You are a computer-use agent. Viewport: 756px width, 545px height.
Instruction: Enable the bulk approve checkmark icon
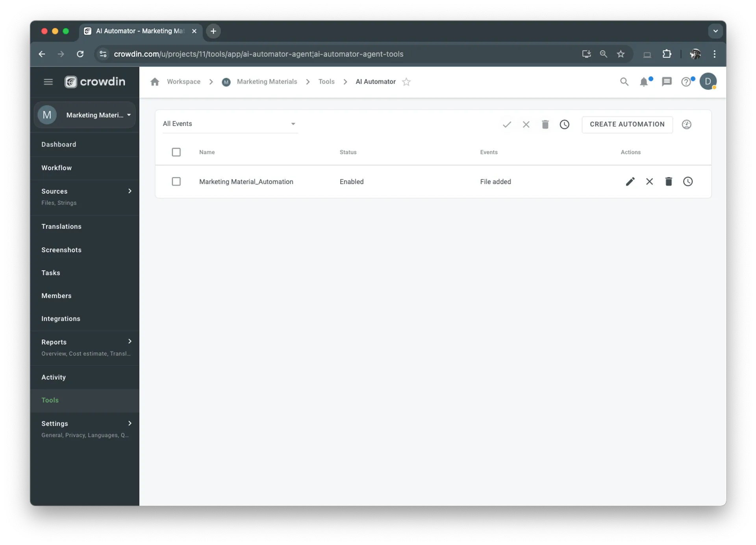coord(506,124)
